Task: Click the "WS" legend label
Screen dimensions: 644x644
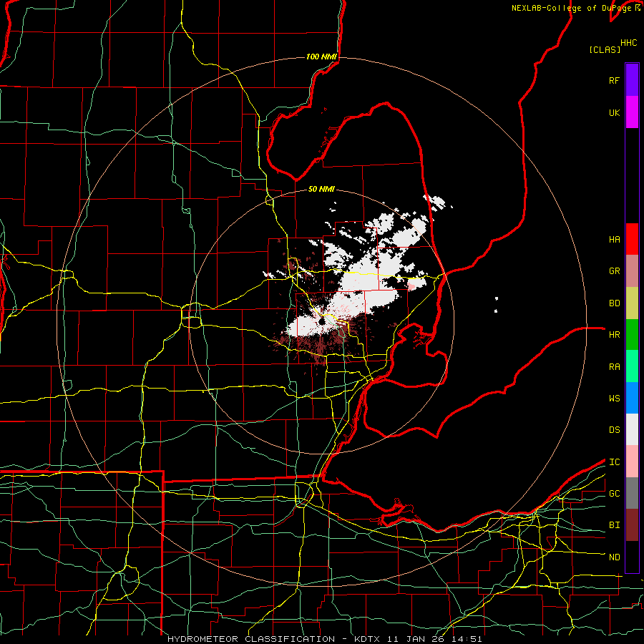Action: coord(614,398)
